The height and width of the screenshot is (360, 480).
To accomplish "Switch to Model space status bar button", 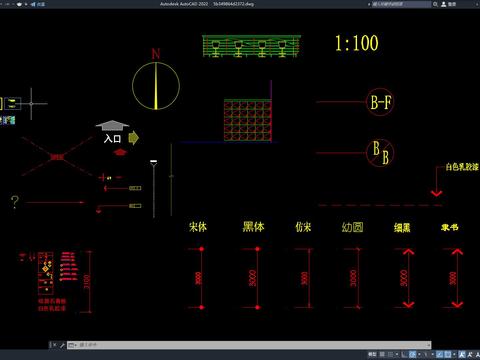I will pyautogui.click(x=372, y=354).
